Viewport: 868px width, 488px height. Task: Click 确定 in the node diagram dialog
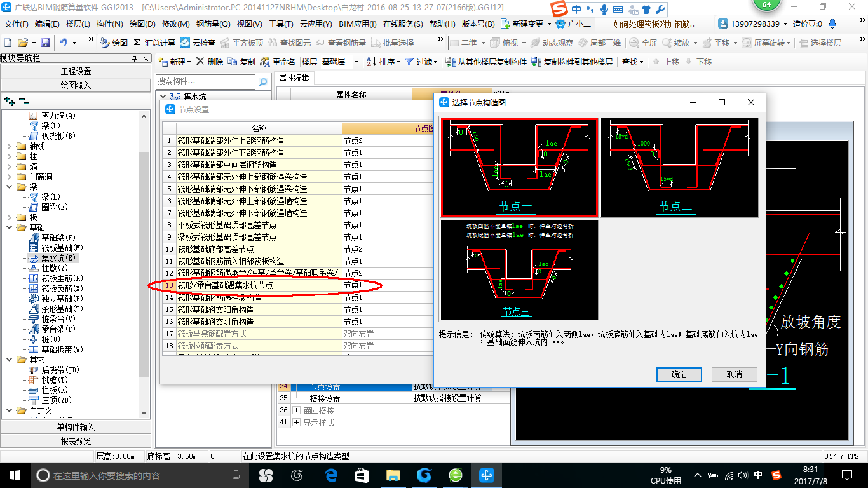(x=679, y=374)
